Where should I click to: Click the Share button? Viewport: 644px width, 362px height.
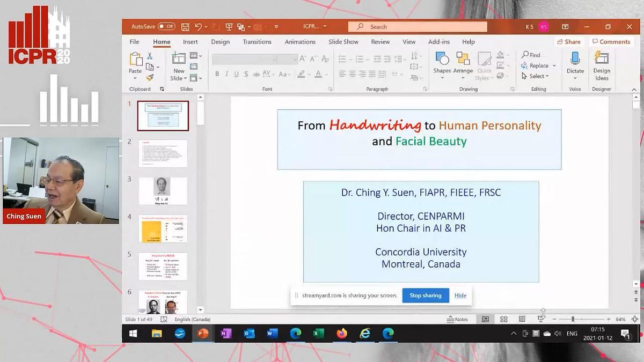click(569, 42)
